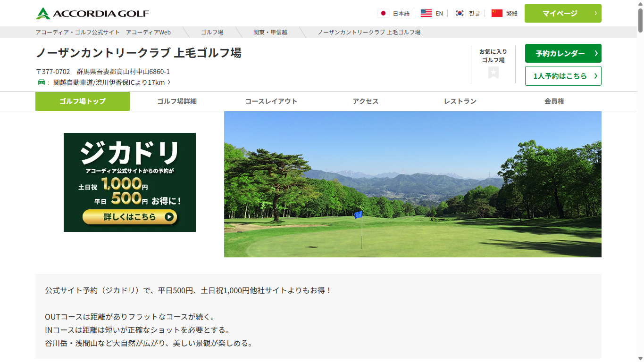Click the chevron on マイページ button
The height and width of the screenshot is (362, 644).
pos(596,13)
